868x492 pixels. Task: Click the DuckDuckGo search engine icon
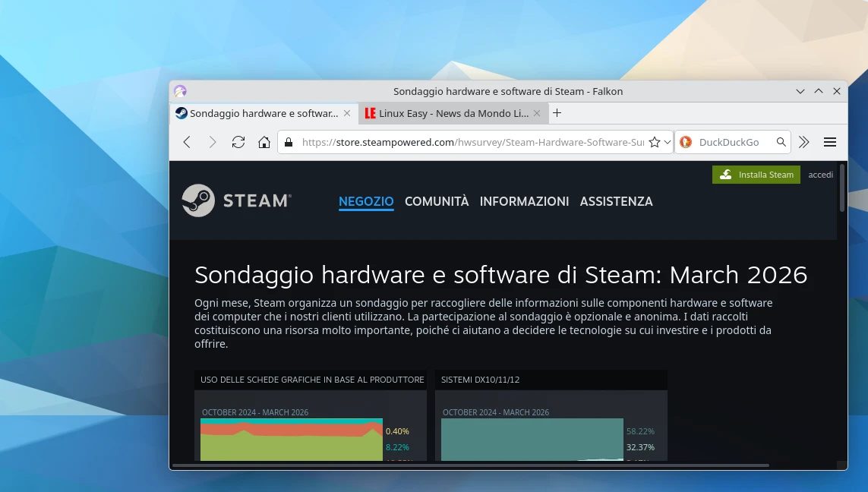click(685, 142)
